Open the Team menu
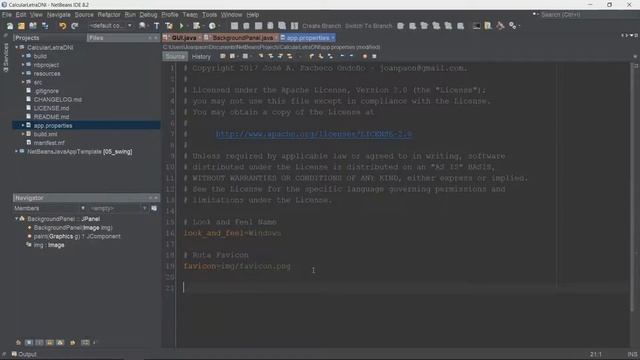 point(190,15)
